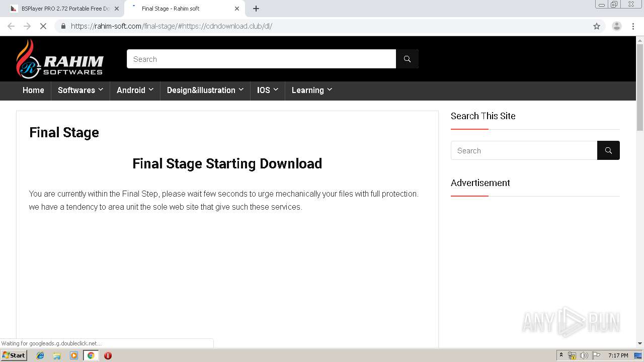Switch to the Chrome taskbar button
This screenshot has height=362, width=644.
tap(91, 355)
